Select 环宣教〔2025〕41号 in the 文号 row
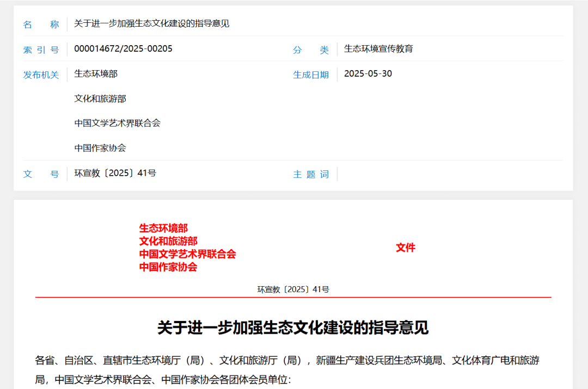The image size is (588, 389). coord(115,173)
